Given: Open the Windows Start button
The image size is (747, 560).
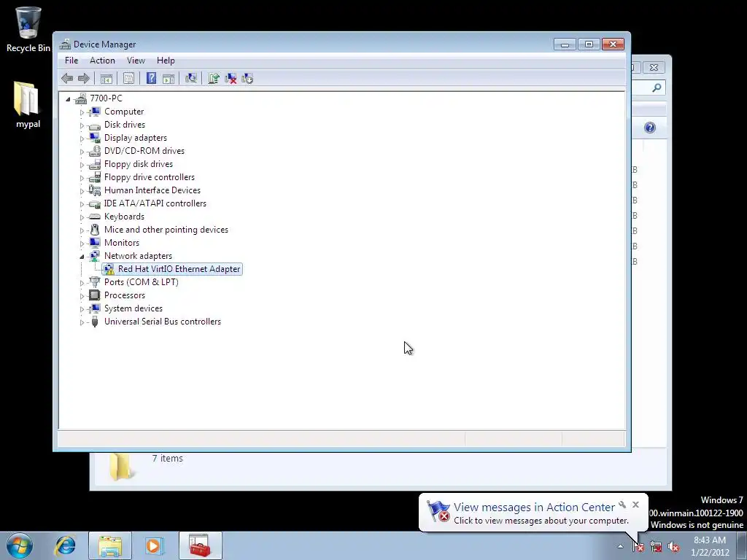Looking at the screenshot, I should pos(20,545).
